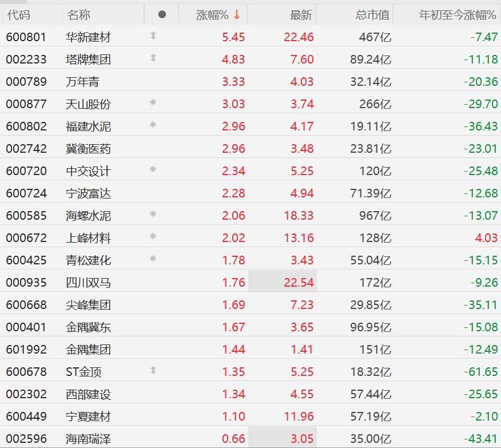
Task: Click the star marker icon beside 青松建化
Action: (153, 258)
